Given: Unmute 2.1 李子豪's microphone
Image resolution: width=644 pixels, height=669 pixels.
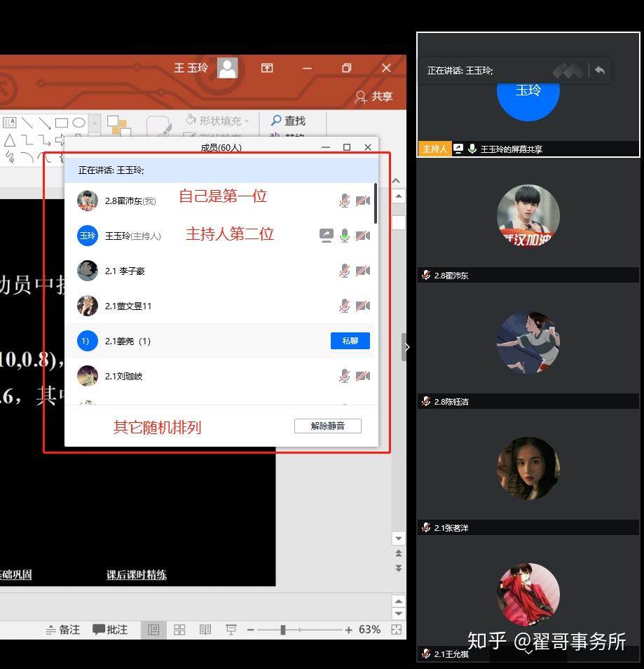Looking at the screenshot, I should [x=343, y=270].
